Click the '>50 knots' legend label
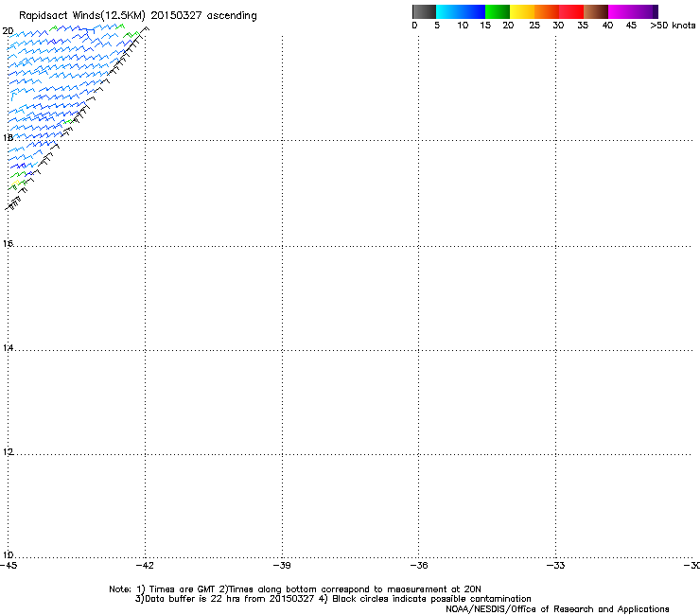This screenshot has width=700, height=615. coord(673,26)
